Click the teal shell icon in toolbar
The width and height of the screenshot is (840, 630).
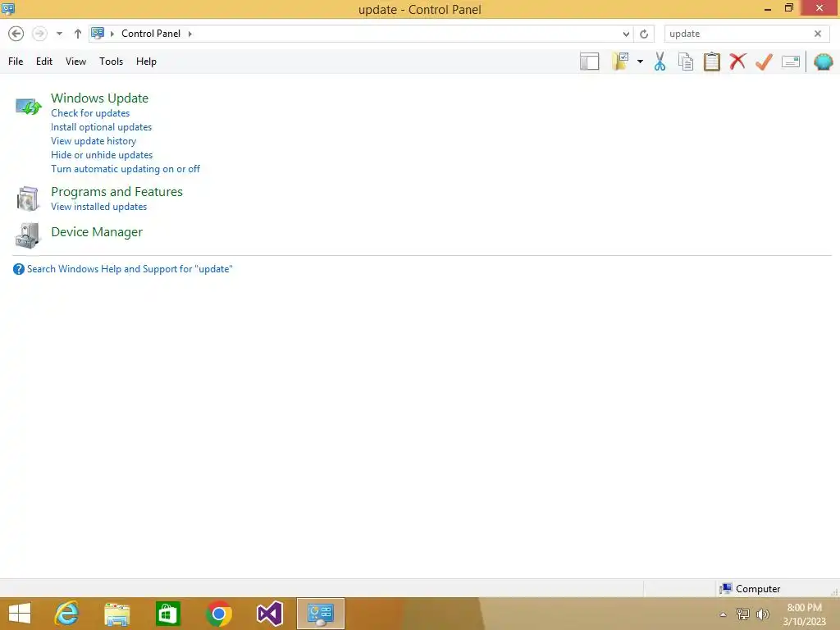[824, 62]
